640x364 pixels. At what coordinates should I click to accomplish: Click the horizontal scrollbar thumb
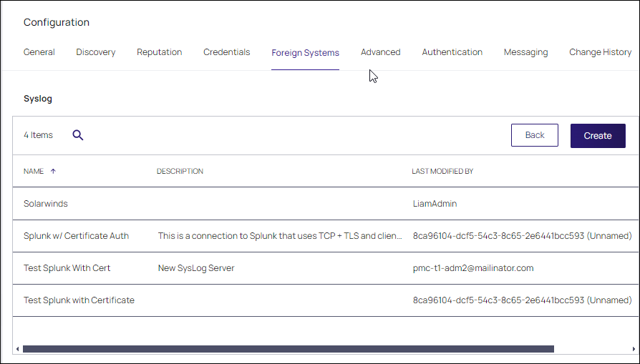(289, 349)
